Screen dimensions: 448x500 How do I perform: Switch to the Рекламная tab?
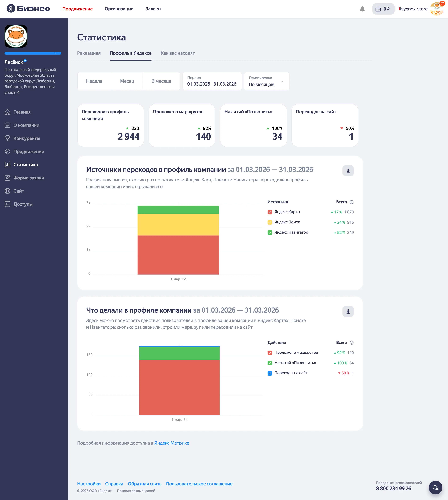(89, 53)
